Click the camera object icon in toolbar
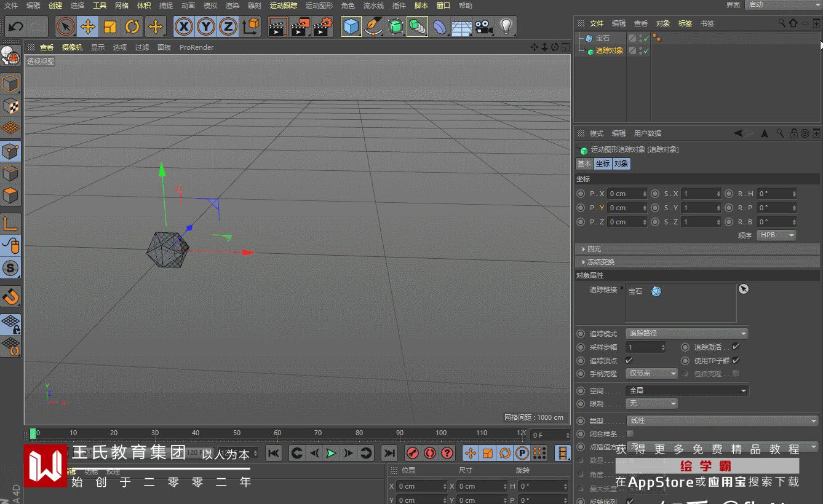823x504 pixels. [x=483, y=27]
